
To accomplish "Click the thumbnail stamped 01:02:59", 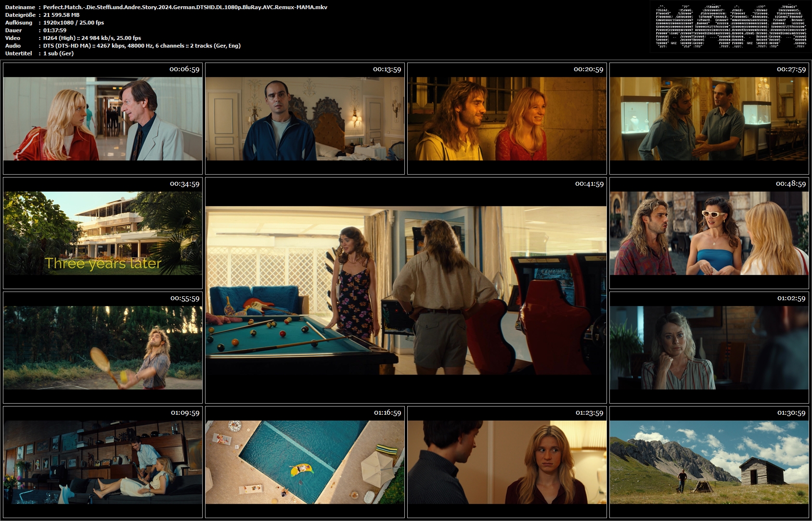I will pos(709,347).
